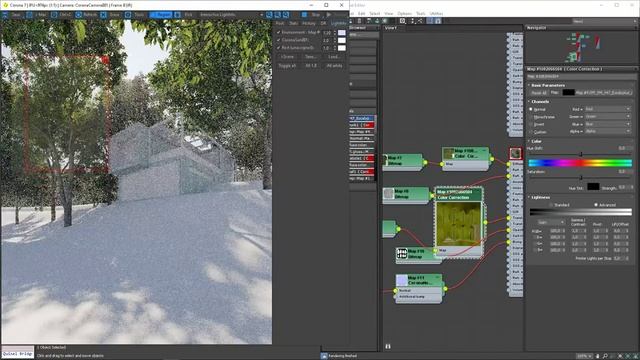Select the Monochrome channel radio button
Viewport: 640px width, 360px height.
531,117
